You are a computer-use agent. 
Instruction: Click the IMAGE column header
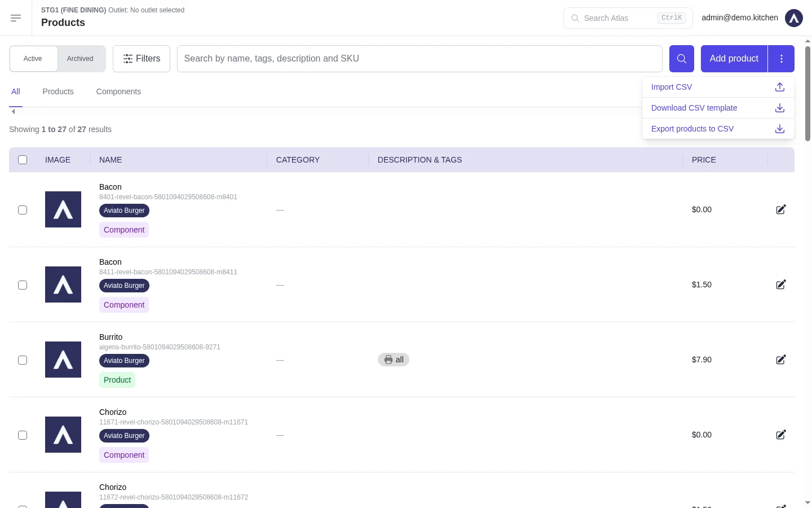coord(58,160)
